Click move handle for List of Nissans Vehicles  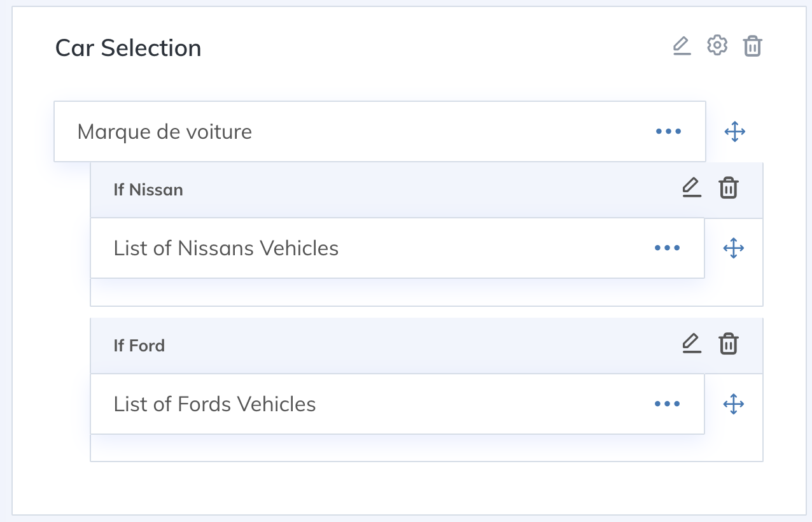(734, 248)
